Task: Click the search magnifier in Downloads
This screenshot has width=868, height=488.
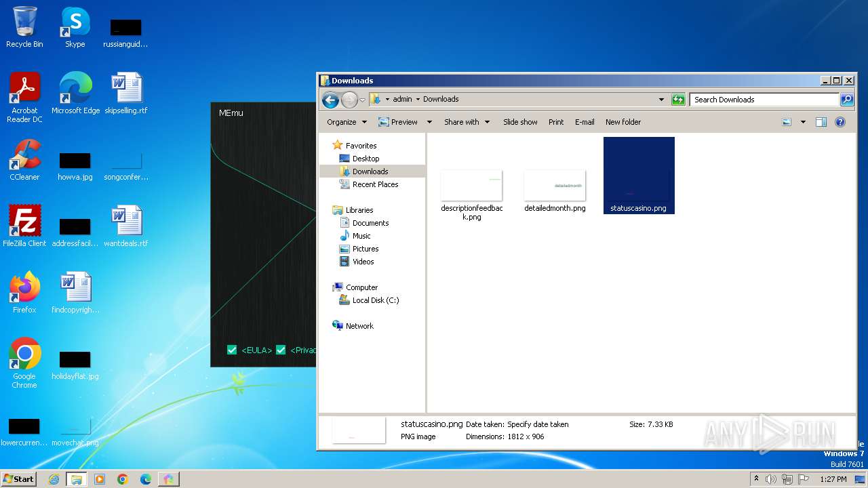Action: tap(847, 100)
